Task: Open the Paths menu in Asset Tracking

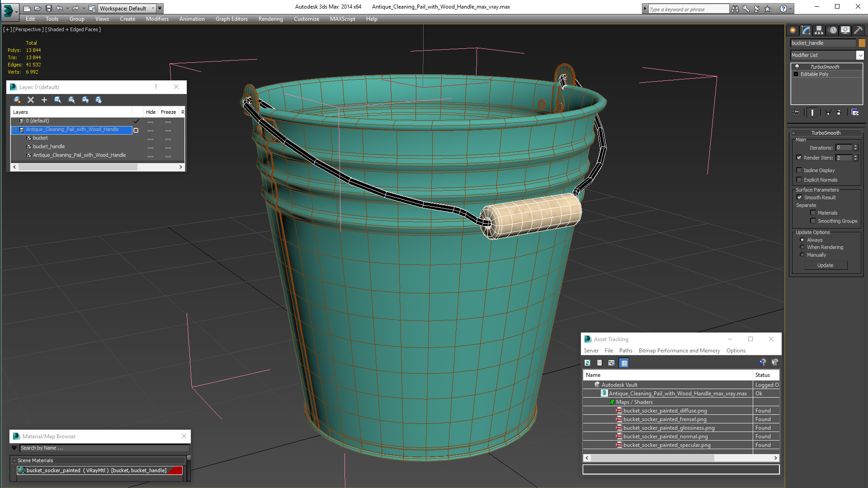Action: pyautogui.click(x=626, y=351)
